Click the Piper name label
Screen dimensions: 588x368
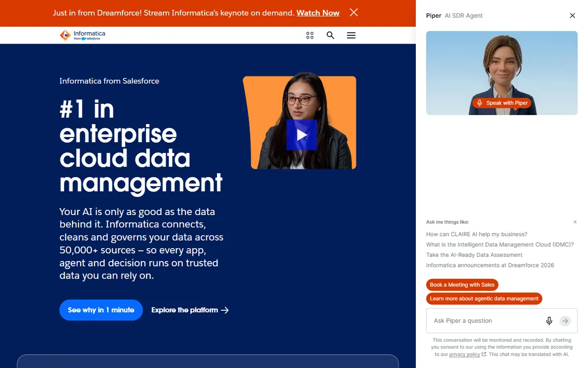[434, 16]
